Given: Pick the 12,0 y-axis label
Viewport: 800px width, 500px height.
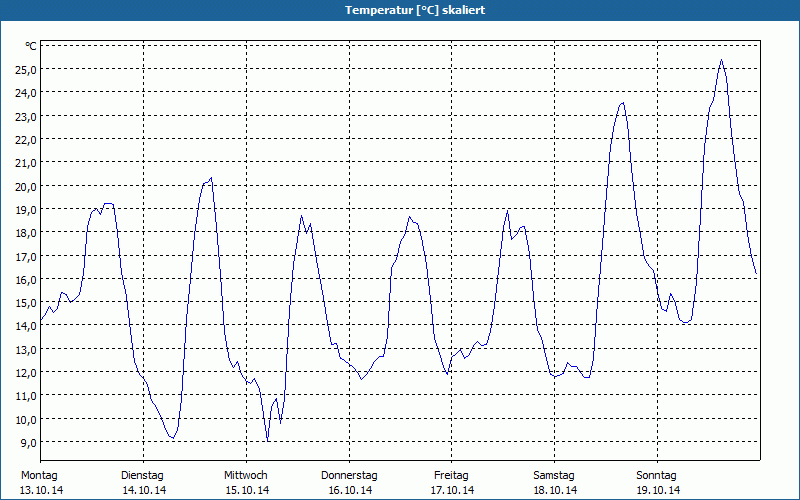Looking at the screenshot, I should [x=25, y=373].
